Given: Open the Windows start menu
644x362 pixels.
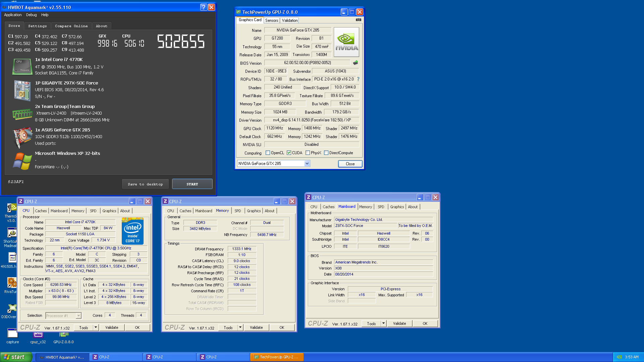Looking at the screenshot, I should (x=16, y=357).
